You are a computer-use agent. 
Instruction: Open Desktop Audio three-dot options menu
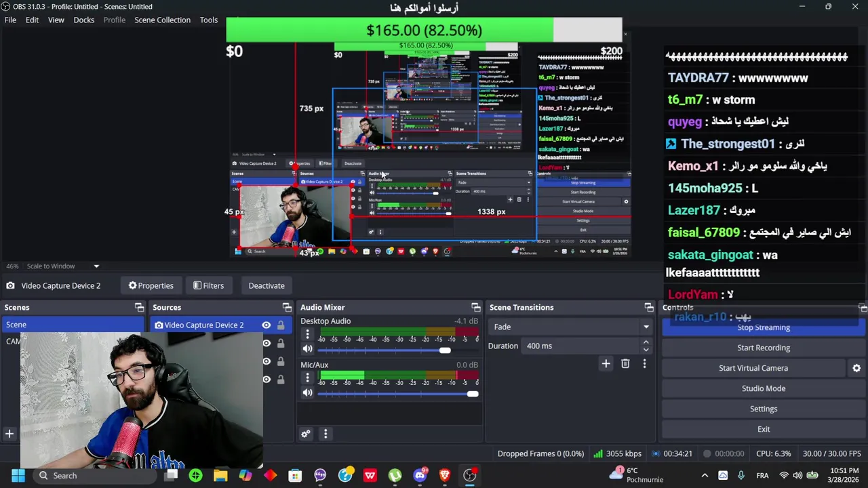pyautogui.click(x=307, y=334)
